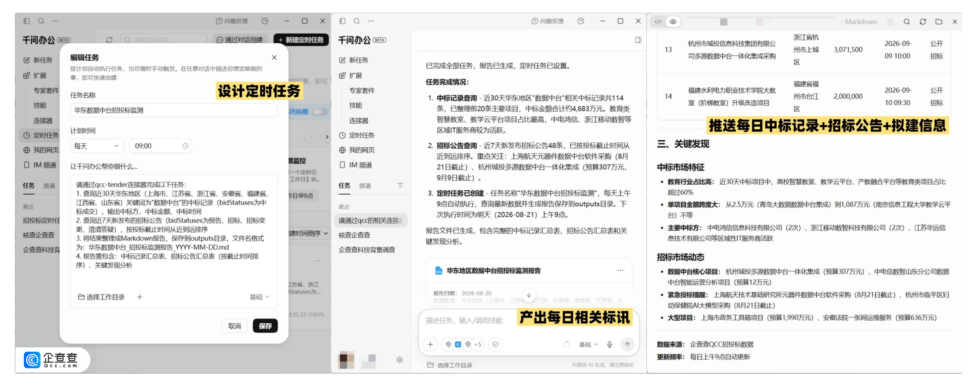
Task: Click the 任务名称 input field
Action: point(174,110)
